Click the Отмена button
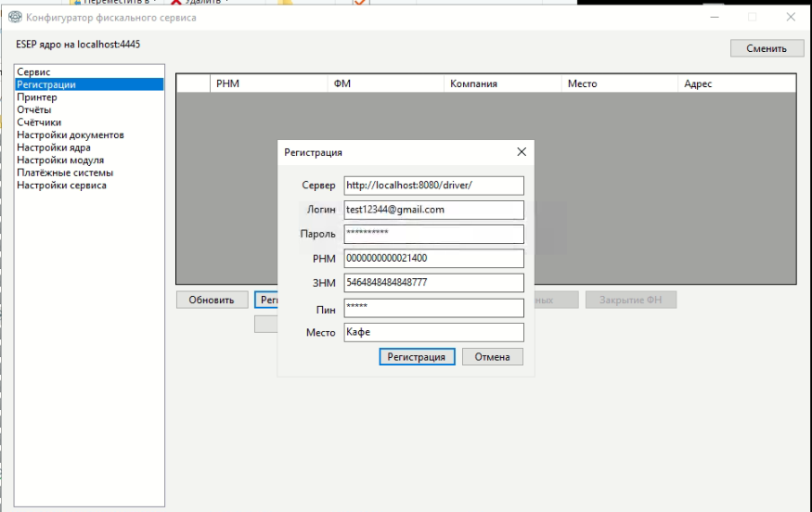The height and width of the screenshot is (512, 812). point(493,357)
